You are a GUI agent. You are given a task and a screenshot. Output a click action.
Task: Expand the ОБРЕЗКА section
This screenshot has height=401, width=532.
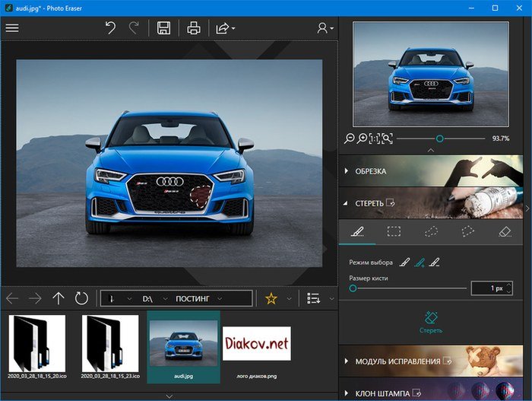[371, 171]
